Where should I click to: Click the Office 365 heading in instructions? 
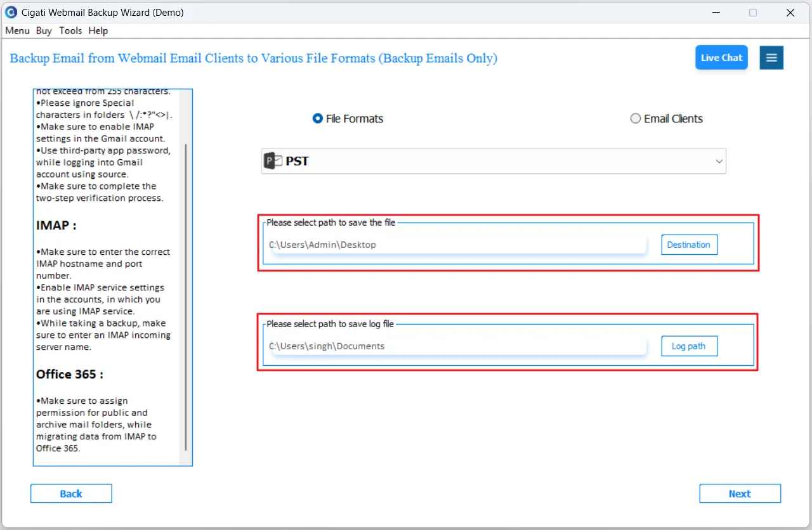[x=69, y=374]
